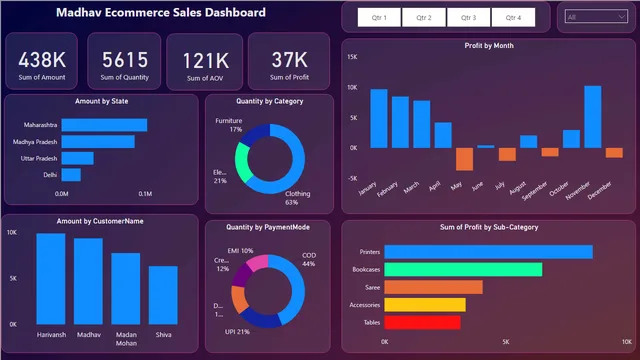The width and height of the screenshot is (640, 360).
Task: Select the October profit bar
Action: click(571, 139)
